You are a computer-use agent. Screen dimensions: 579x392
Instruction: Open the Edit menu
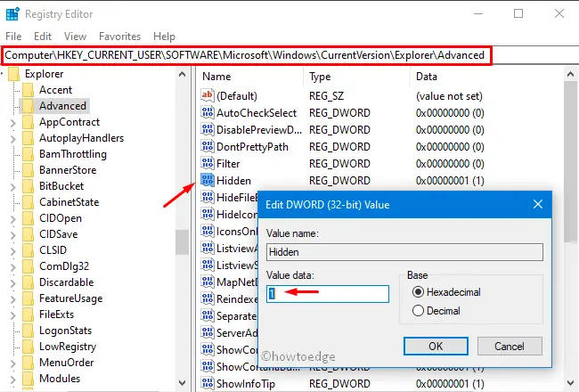click(43, 37)
